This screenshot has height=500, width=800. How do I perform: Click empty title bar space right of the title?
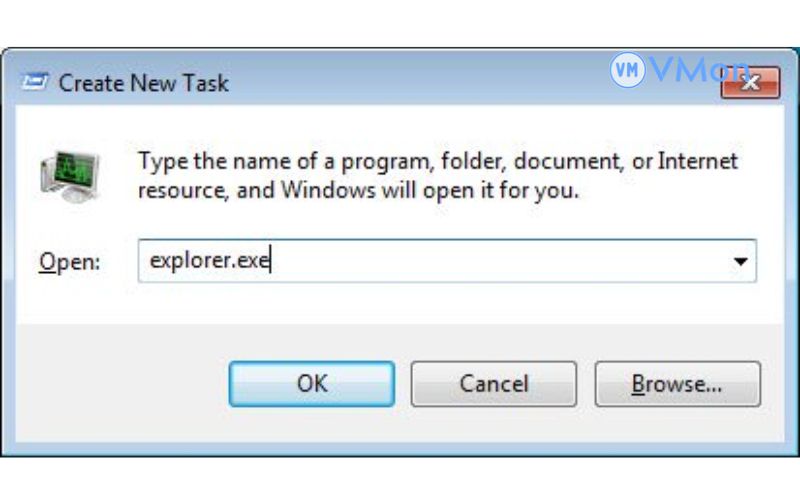pos(420,83)
